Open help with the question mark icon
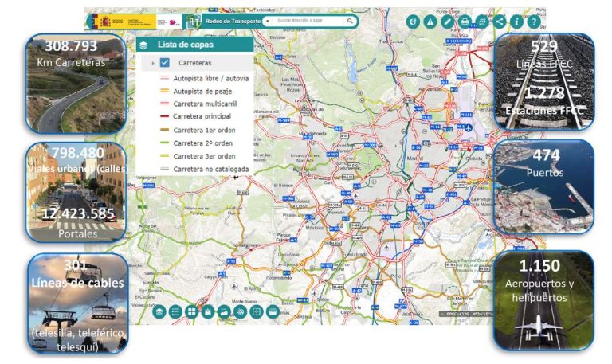 535,22
